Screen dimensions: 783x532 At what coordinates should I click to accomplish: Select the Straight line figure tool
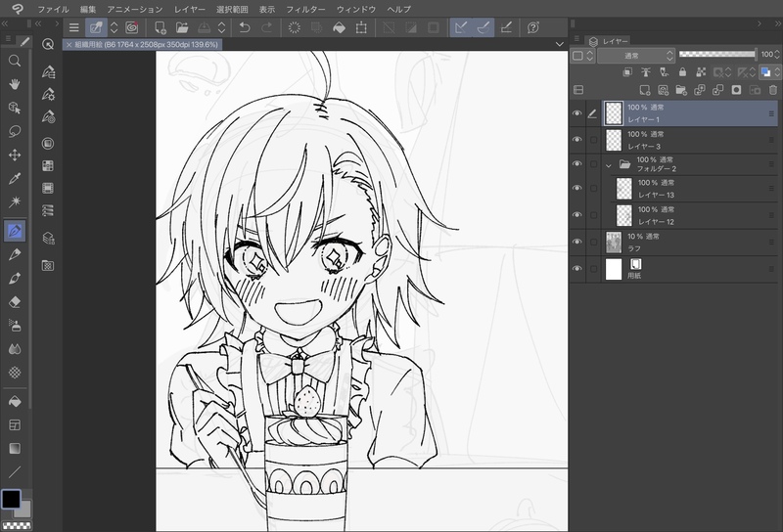(15, 471)
